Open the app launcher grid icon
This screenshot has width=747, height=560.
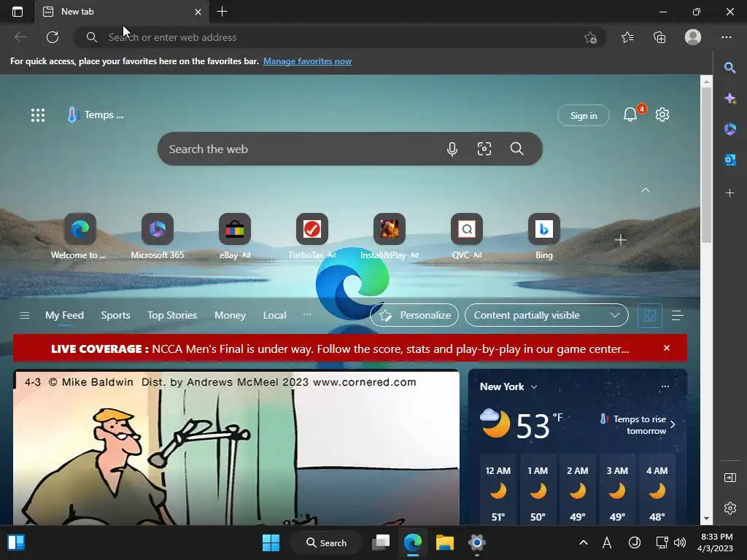[38, 114]
